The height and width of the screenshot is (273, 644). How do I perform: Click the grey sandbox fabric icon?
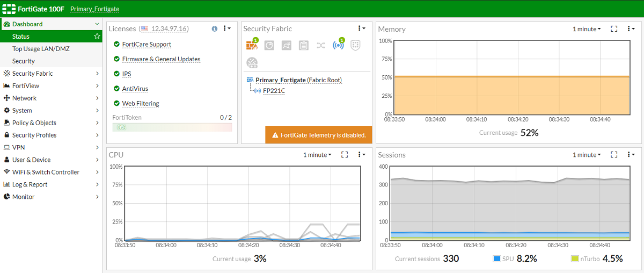[x=287, y=46]
